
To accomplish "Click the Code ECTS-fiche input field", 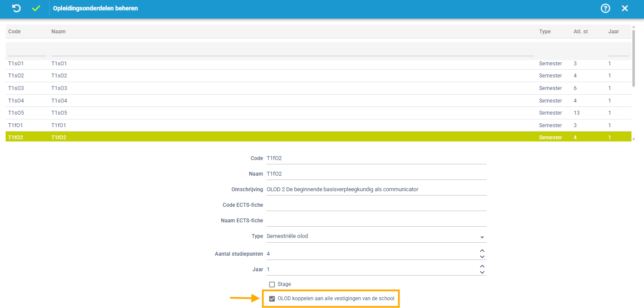I will click(x=376, y=205).
